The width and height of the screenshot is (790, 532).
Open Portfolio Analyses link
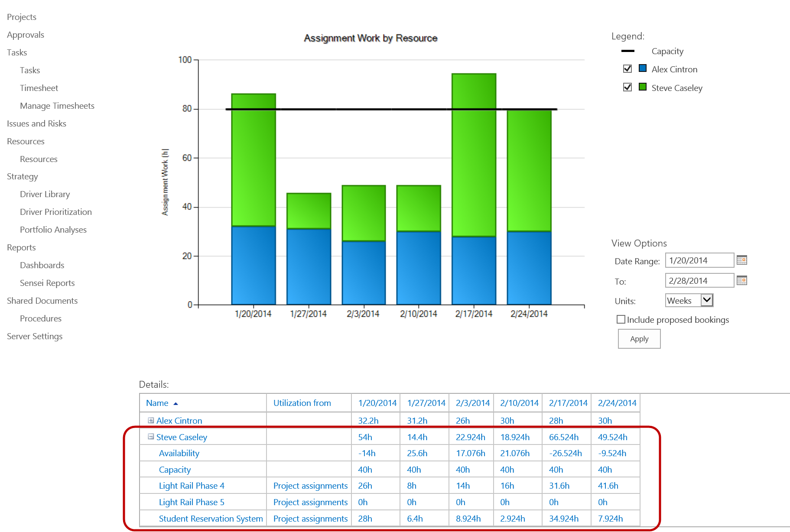point(53,230)
